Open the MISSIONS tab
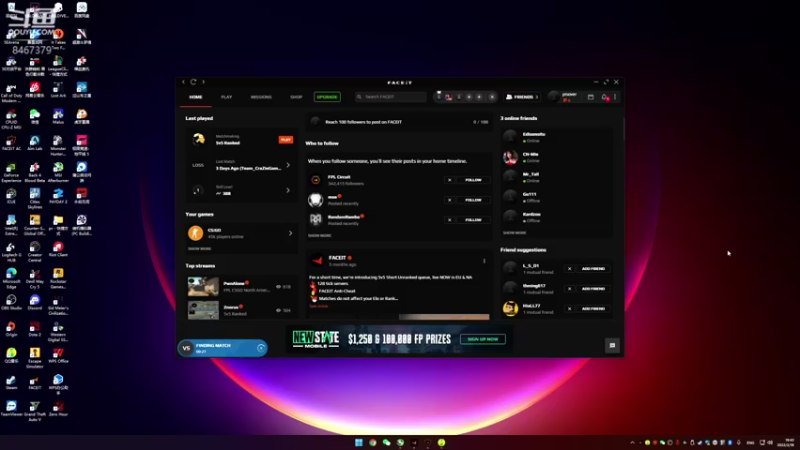Screen dimensions: 800x450 [261, 97]
